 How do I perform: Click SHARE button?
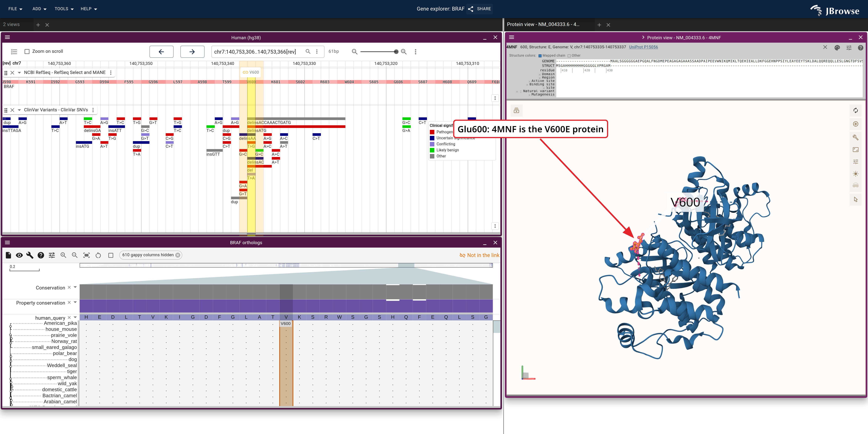480,9
